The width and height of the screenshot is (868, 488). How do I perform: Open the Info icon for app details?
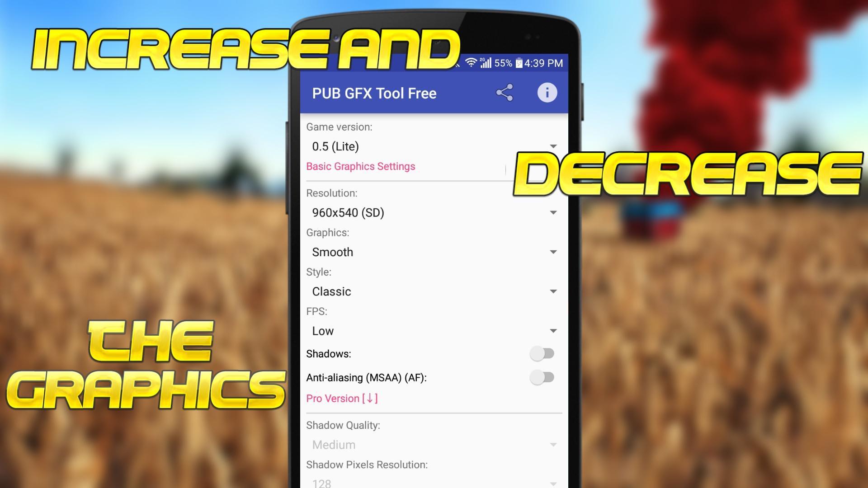[547, 94]
